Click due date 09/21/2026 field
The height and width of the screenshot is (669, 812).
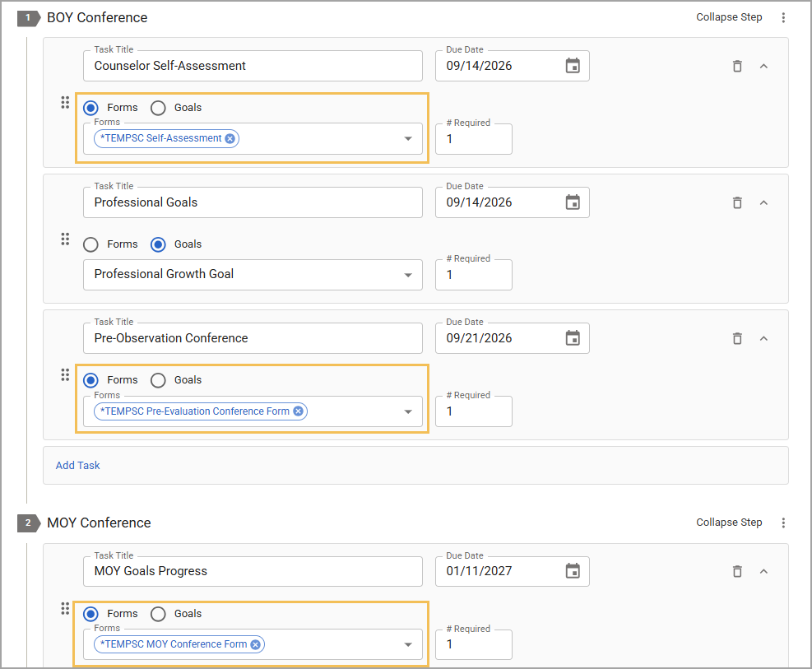click(513, 338)
